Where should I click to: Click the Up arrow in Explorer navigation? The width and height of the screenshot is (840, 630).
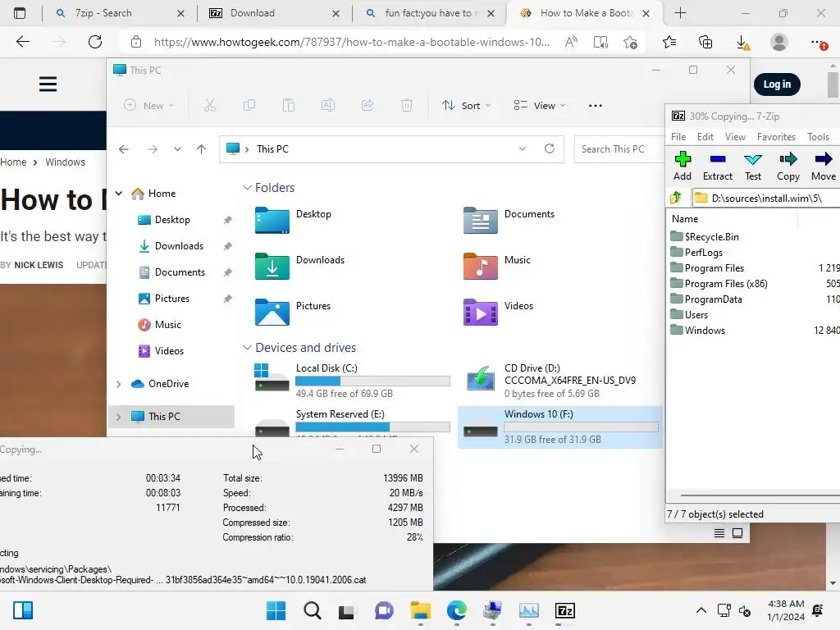click(202, 149)
